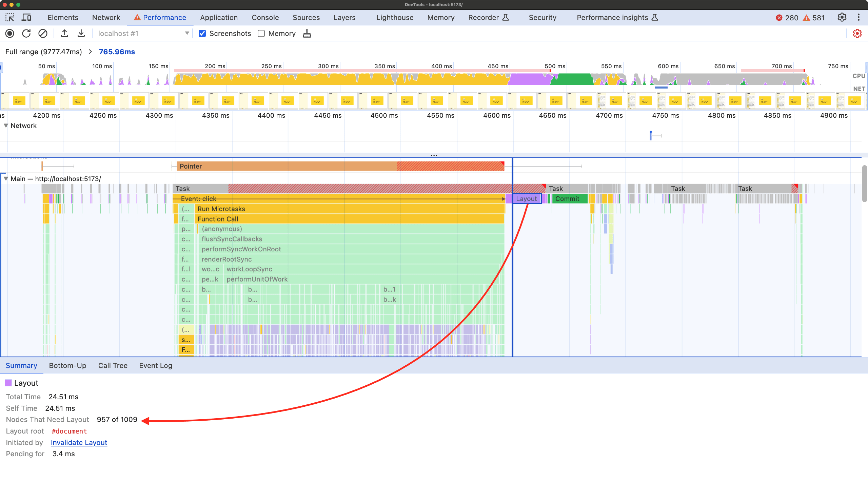Trigger garbage collection icon
868x480 pixels.
coord(307,33)
